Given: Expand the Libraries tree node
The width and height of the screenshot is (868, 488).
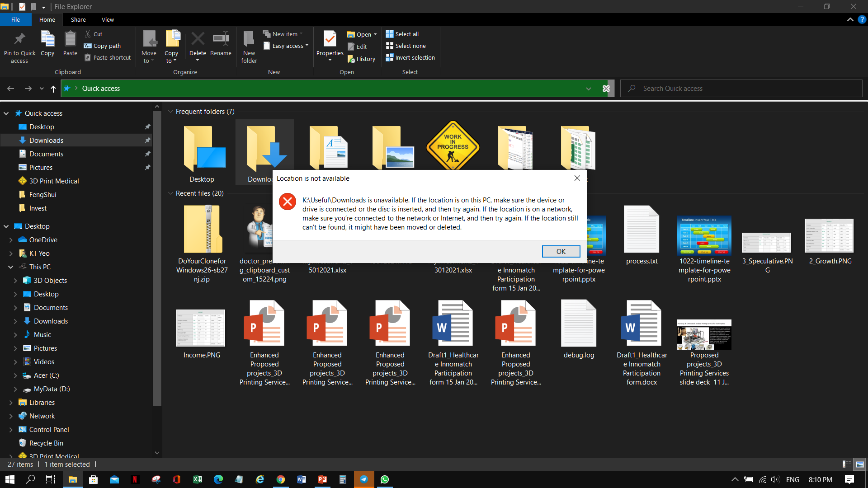Looking at the screenshot, I should (11, 403).
